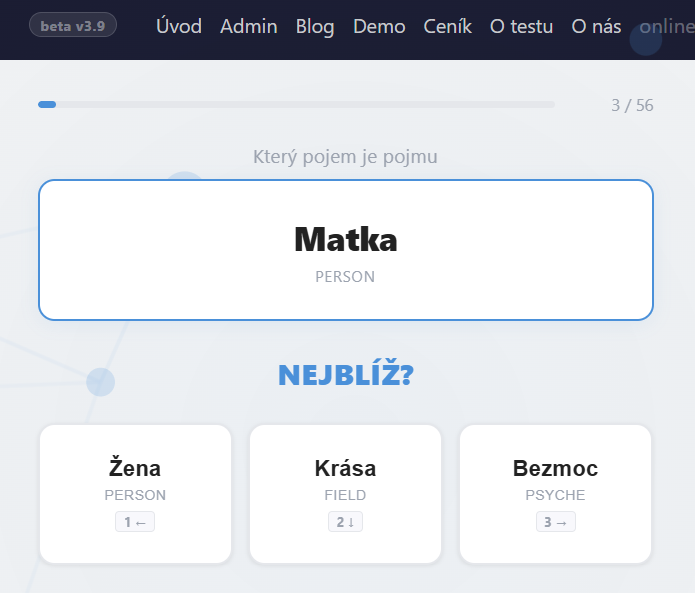
Task: Visit the O nás page
Action: [x=596, y=27]
